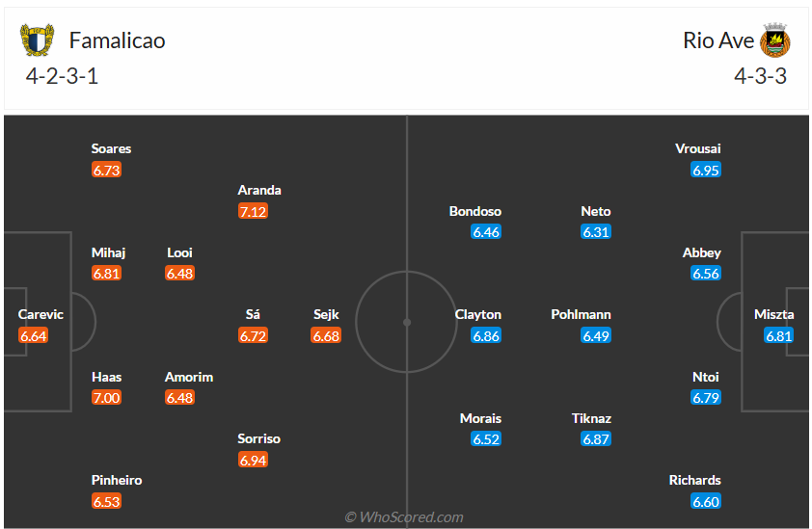
Task: Select goalkeeper Carevic's 6.64 rating badge
Action: [33, 336]
